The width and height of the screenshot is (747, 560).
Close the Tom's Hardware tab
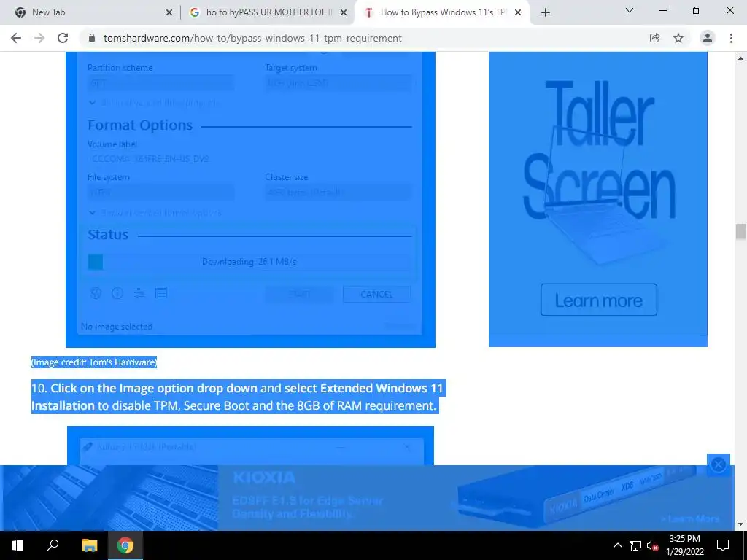(x=518, y=13)
